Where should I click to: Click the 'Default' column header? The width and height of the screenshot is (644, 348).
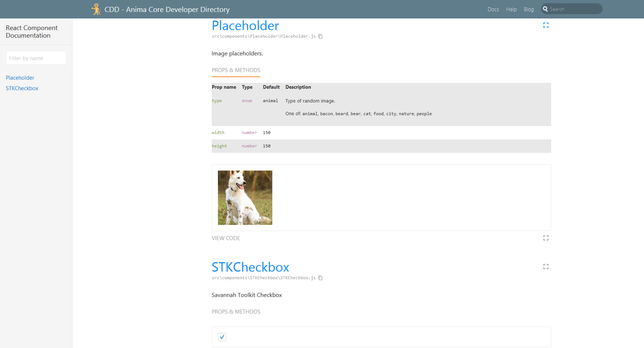click(271, 87)
